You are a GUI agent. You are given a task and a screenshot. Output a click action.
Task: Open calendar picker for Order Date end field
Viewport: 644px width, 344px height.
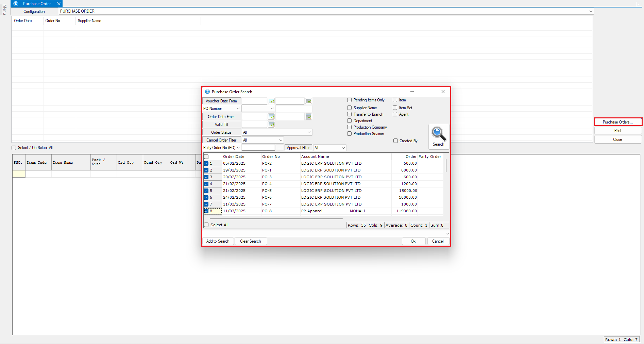(x=308, y=117)
